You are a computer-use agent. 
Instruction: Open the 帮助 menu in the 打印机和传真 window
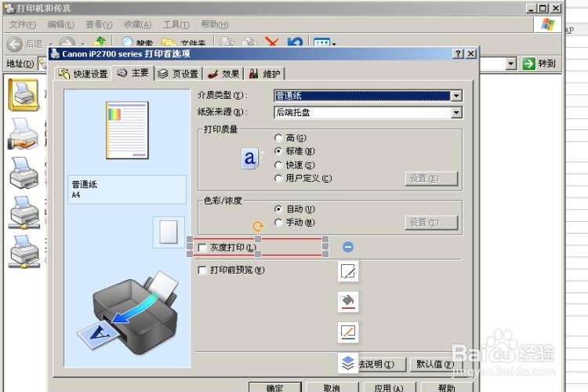click(215, 25)
